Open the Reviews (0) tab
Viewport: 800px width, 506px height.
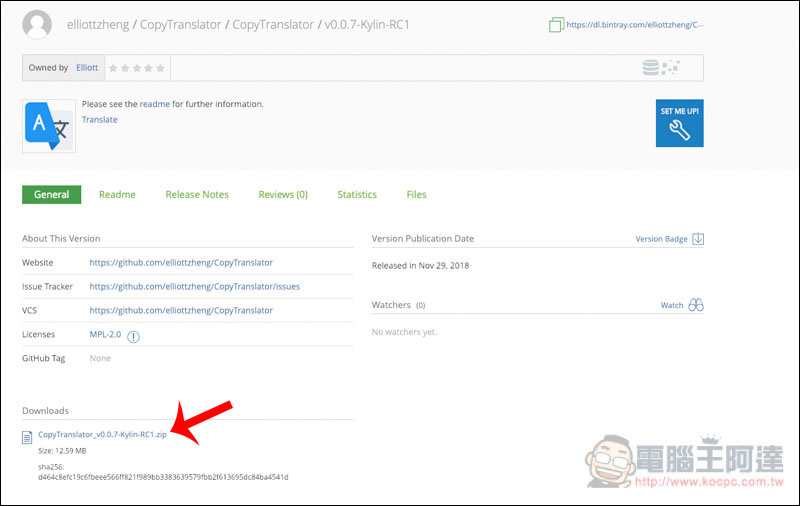point(283,194)
